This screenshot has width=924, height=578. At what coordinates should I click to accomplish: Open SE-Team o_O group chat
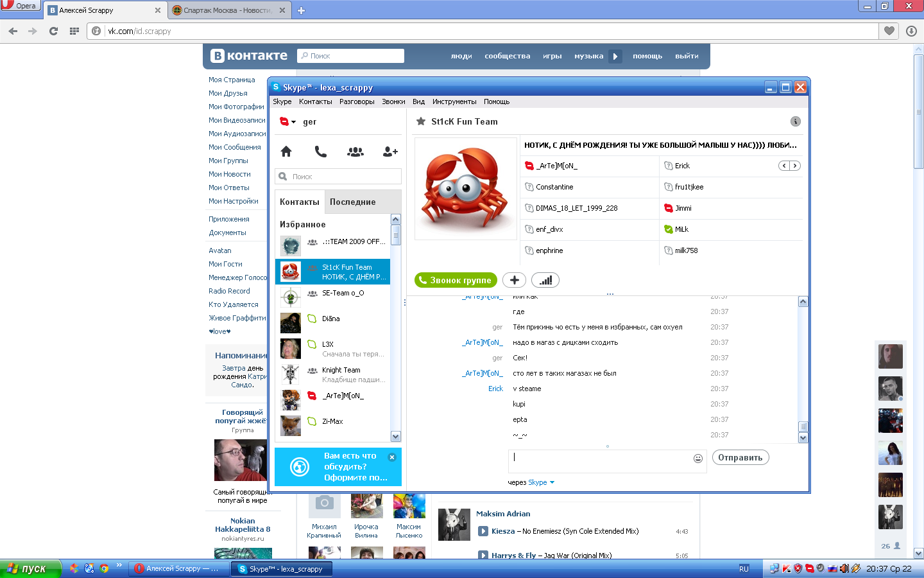(x=332, y=297)
